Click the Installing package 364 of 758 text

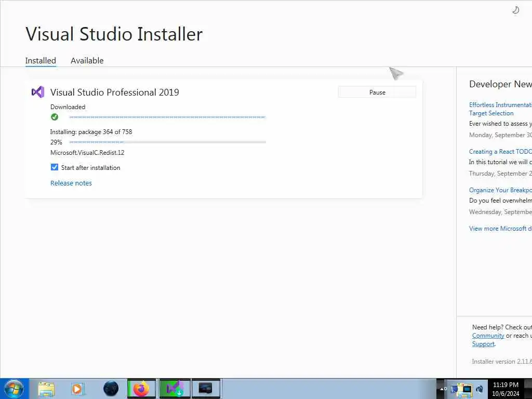pos(91,131)
